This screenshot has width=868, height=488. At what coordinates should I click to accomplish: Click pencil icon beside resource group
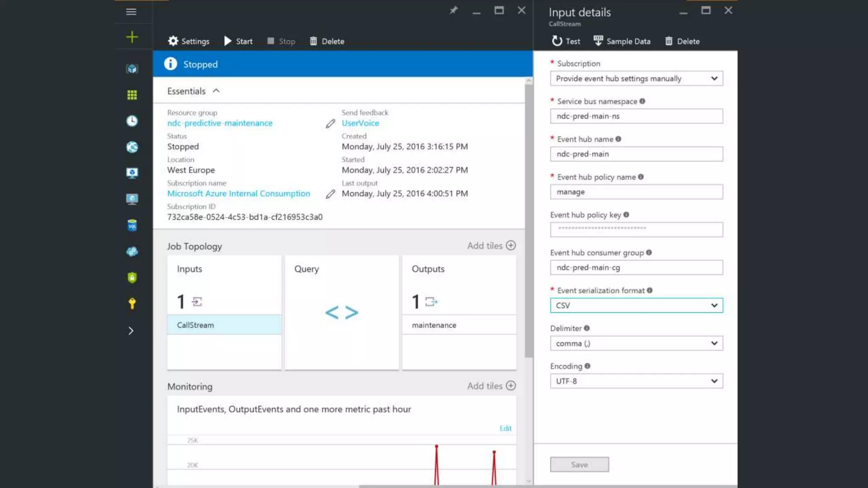coord(330,124)
